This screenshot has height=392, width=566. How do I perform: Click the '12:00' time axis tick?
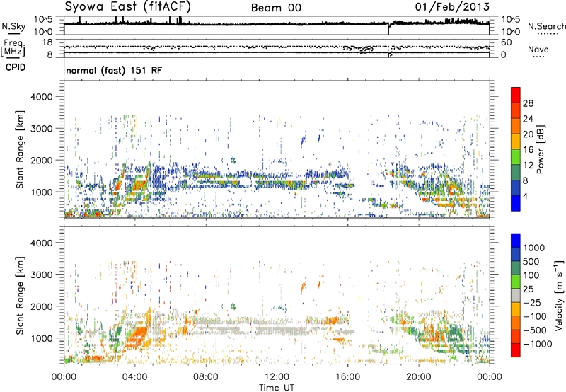click(x=277, y=377)
